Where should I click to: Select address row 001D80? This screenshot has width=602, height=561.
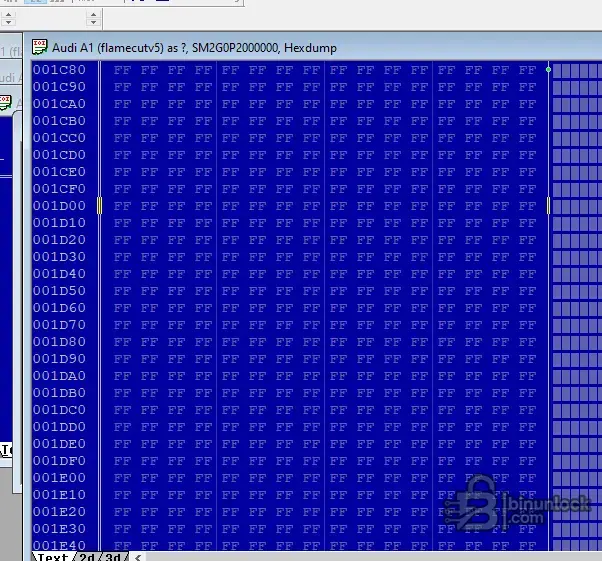click(x=59, y=342)
